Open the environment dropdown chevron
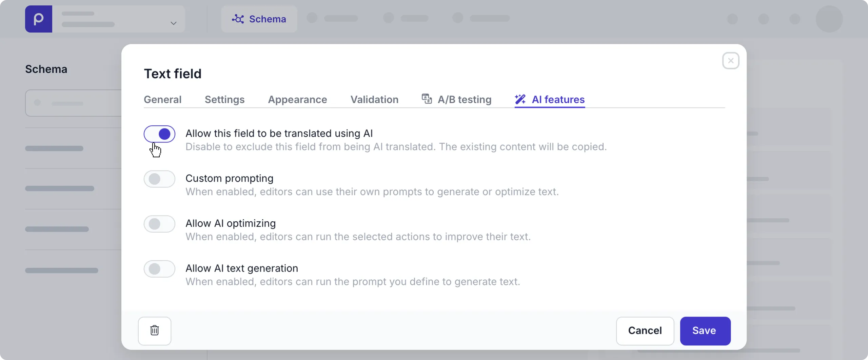The width and height of the screenshot is (868, 360). coord(173,23)
